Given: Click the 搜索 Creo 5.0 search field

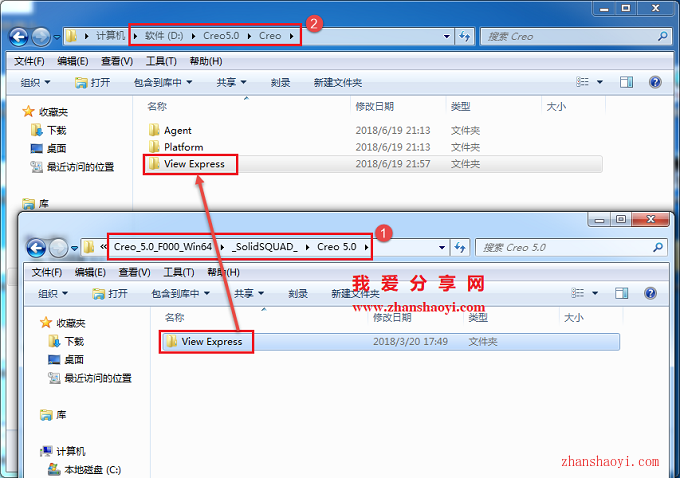Looking at the screenshot, I should (x=572, y=247).
